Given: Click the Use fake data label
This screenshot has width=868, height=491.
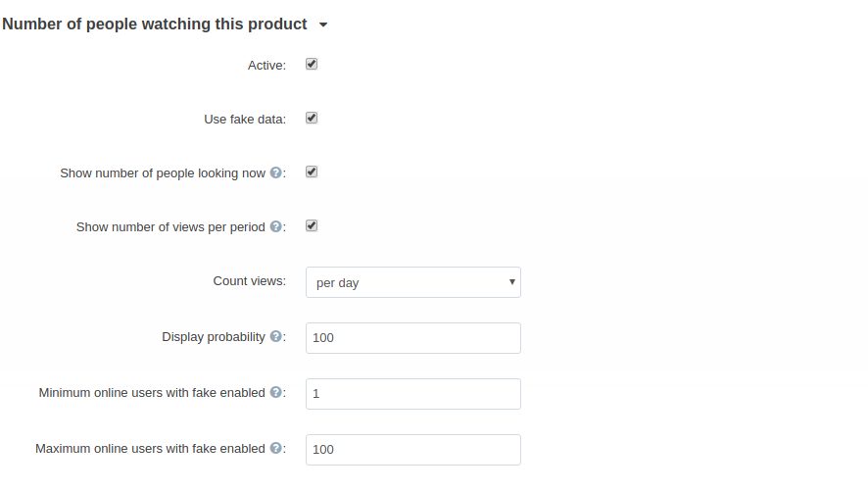Looking at the screenshot, I should (x=245, y=119).
